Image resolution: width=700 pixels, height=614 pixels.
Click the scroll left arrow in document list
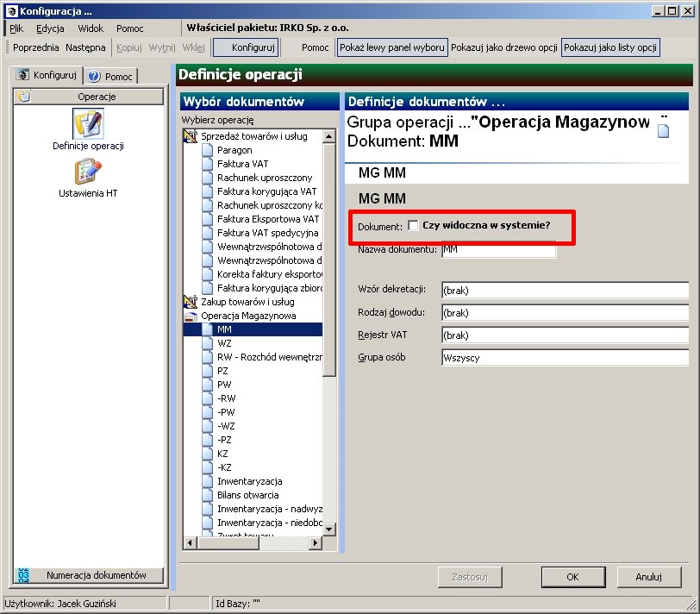(191, 543)
